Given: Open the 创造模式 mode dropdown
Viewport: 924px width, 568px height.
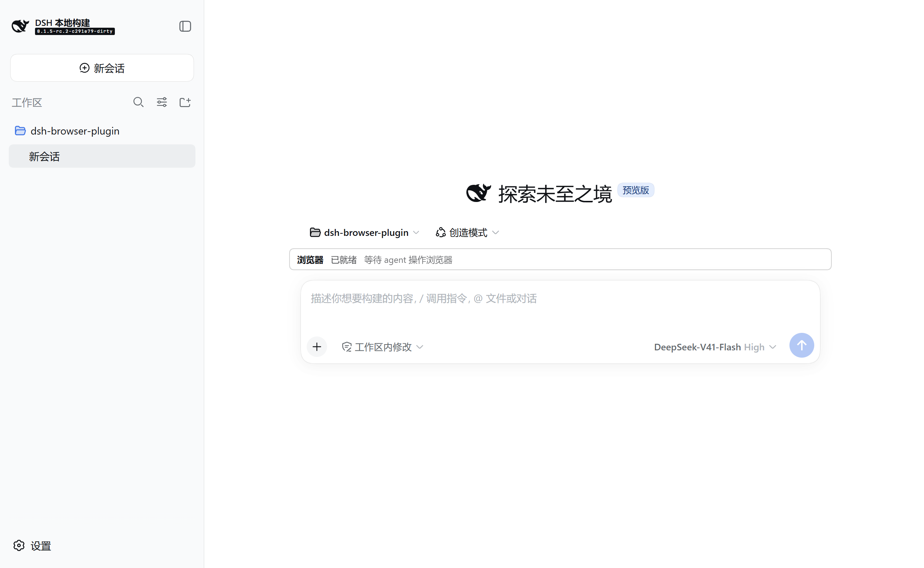Looking at the screenshot, I should (467, 233).
